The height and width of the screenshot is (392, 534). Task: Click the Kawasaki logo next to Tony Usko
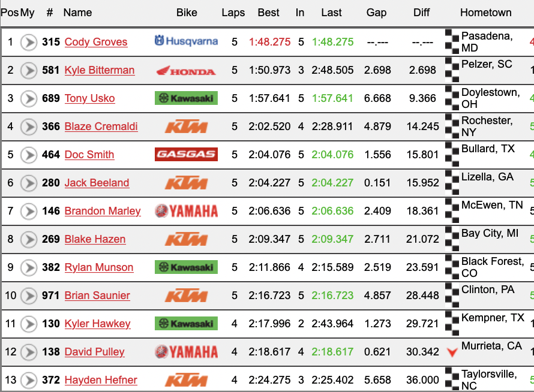[x=187, y=98]
